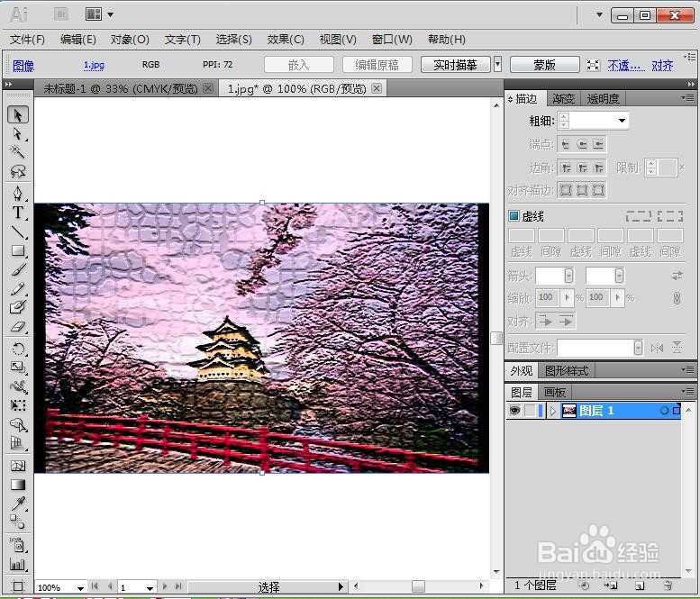Open 实时描摹 presets dropdown arrow

[x=498, y=64]
